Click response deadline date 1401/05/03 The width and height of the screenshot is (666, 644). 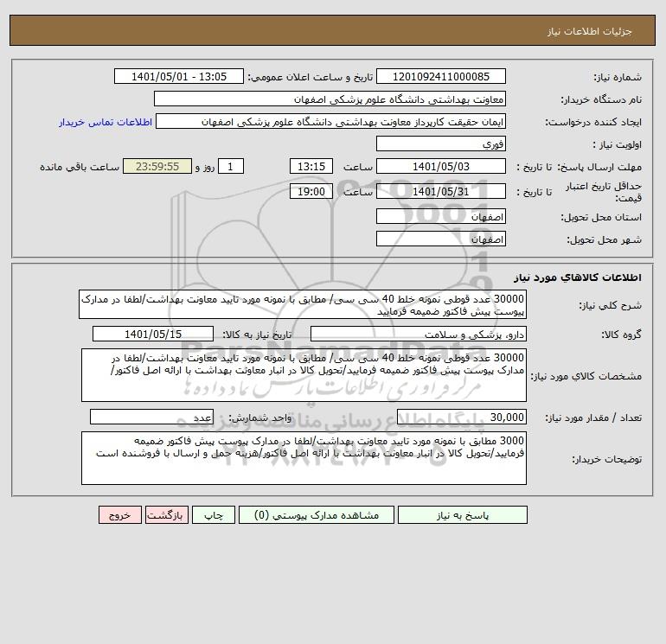click(x=441, y=167)
